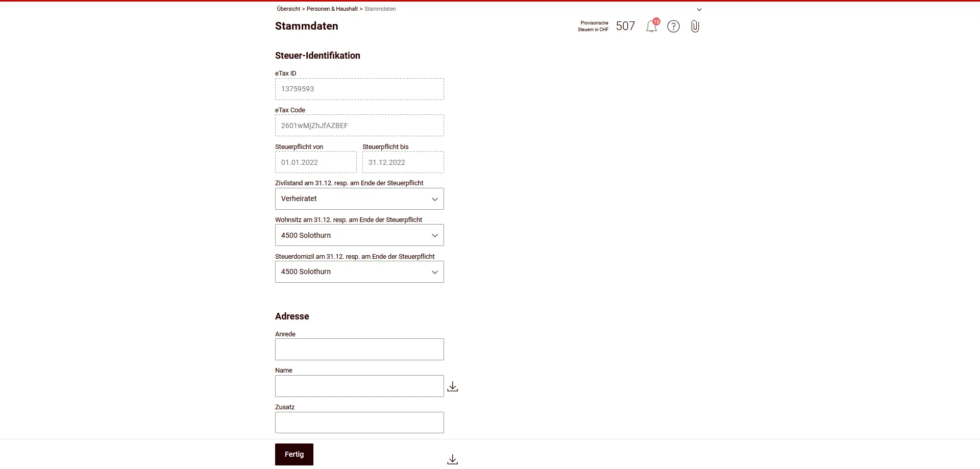Select the eTax ID field
This screenshot has height=469, width=980.
359,89
